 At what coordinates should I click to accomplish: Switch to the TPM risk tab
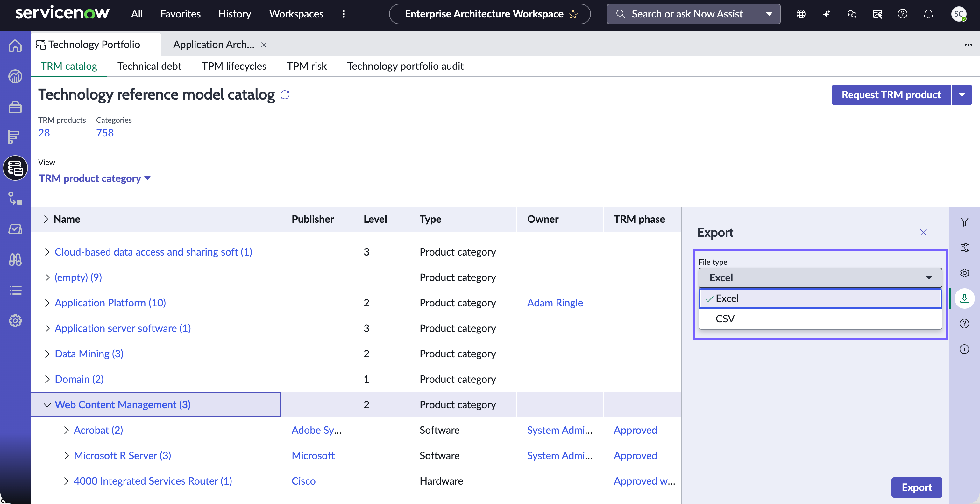tap(307, 66)
